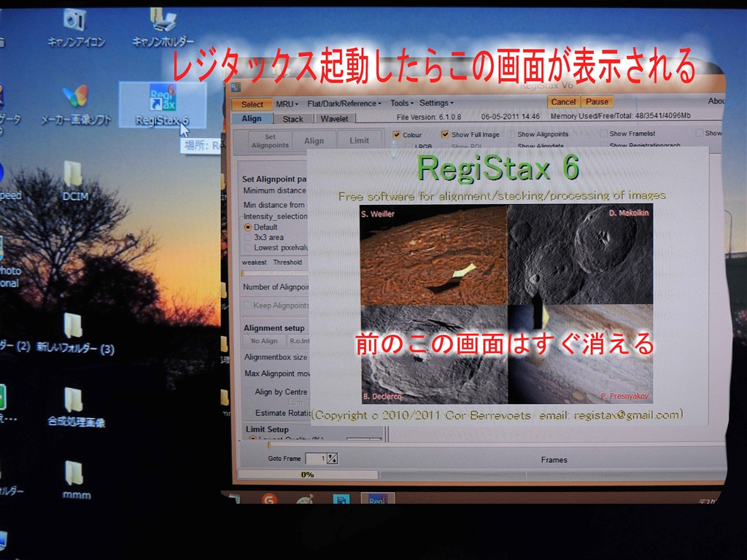The height and width of the screenshot is (560, 747).
Task: Toggle the Colour checkbox
Action: (396, 135)
